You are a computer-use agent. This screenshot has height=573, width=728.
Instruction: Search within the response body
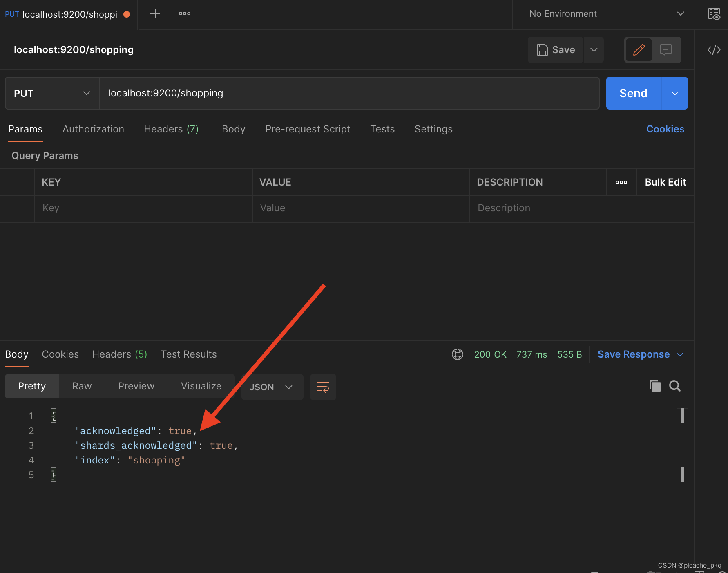pyautogui.click(x=674, y=386)
